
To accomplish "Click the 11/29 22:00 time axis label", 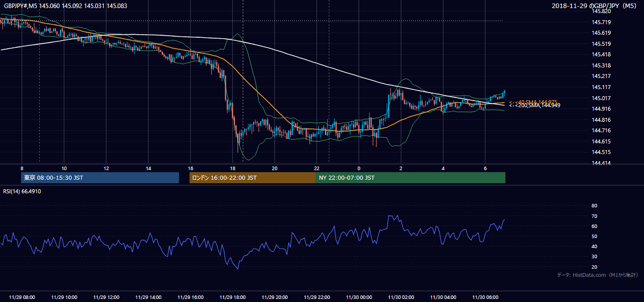I will [317, 297].
